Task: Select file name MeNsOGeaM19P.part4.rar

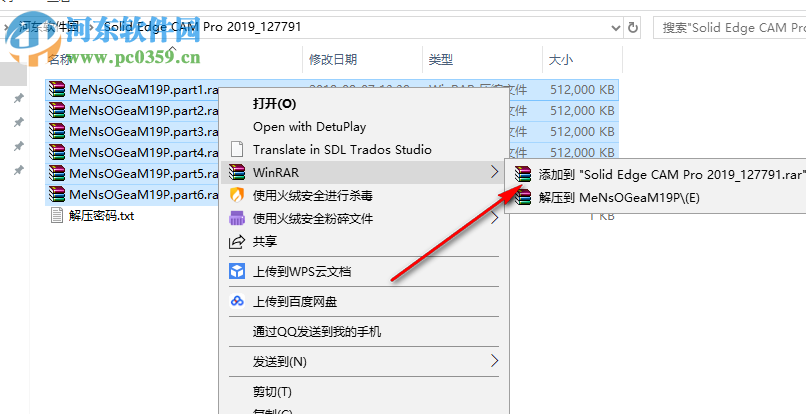Action: [144, 153]
